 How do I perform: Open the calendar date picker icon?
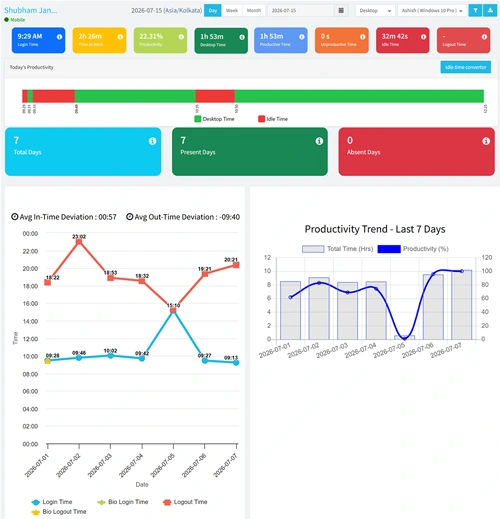click(x=341, y=10)
